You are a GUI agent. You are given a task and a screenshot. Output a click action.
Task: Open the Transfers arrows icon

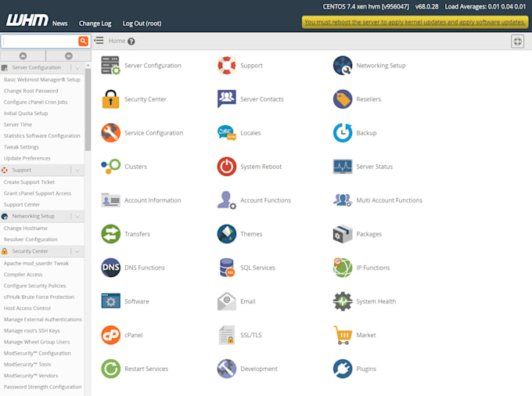(x=110, y=234)
